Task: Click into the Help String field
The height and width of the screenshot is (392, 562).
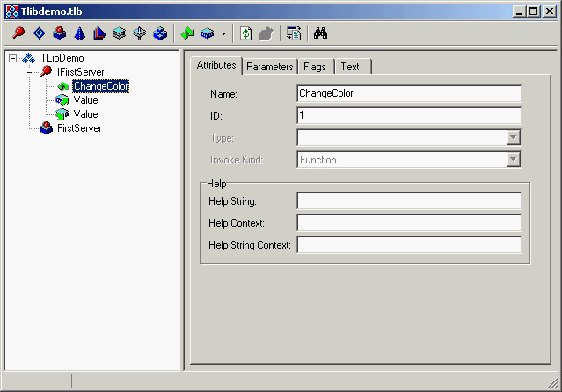Action: coord(409,201)
